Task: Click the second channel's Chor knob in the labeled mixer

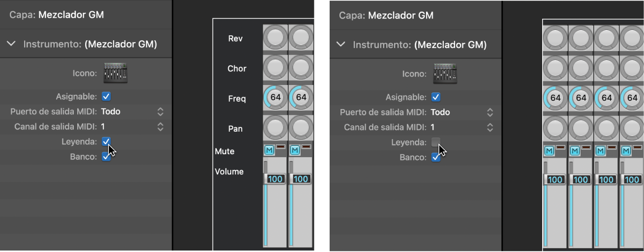Action: 301,68
